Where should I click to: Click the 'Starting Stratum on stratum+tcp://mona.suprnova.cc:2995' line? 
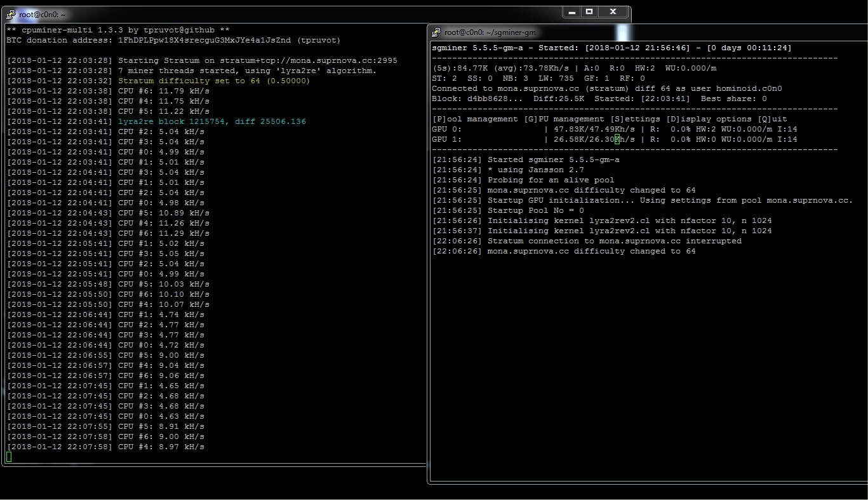(x=202, y=60)
